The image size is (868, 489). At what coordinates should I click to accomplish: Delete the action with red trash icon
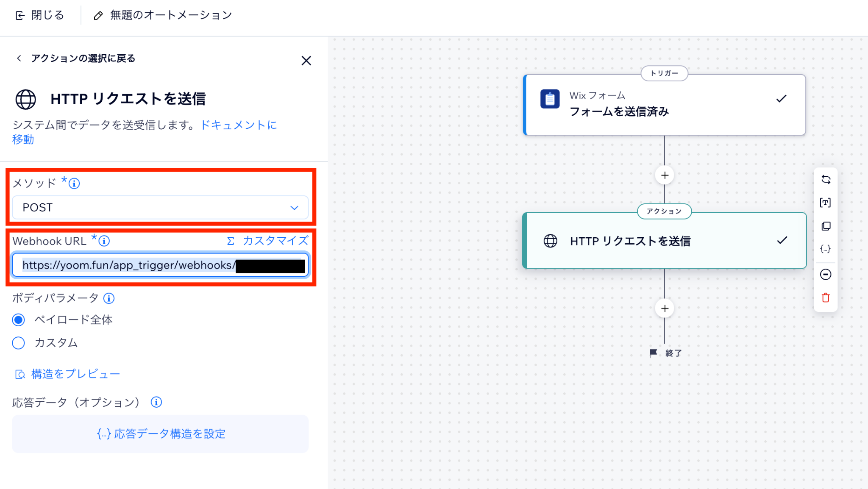pos(826,297)
